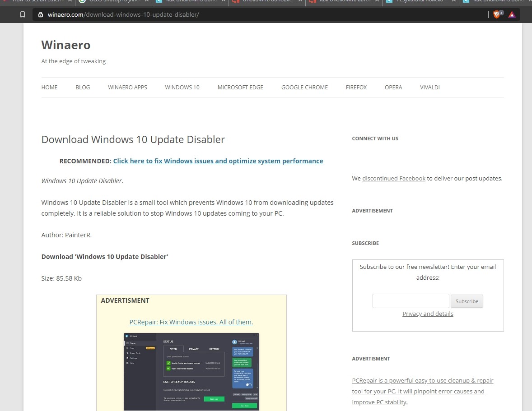The width and height of the screenshot is (532, 411).
Task: Open the 'discontinued Facebook' link
Action: (393, 179)
